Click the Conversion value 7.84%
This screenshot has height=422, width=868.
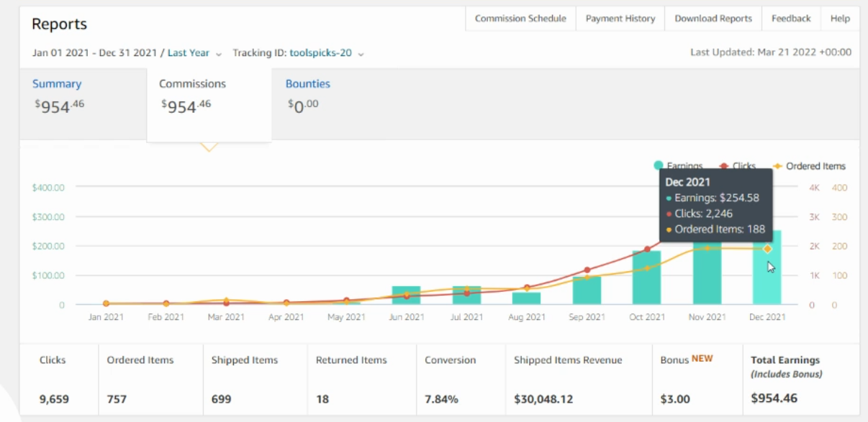(441, 398)
